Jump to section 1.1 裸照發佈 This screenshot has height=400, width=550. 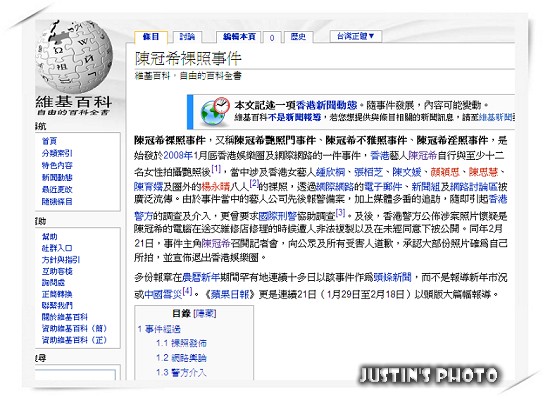click(181, 343)
